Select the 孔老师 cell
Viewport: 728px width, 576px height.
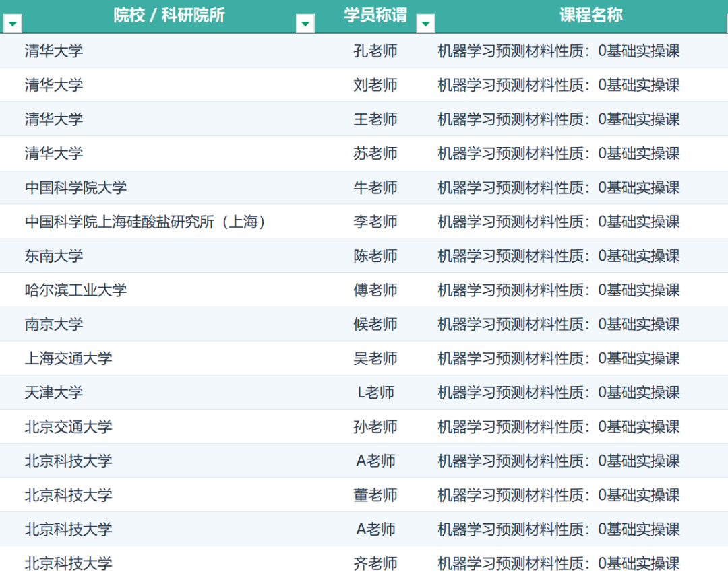[375, 51]
